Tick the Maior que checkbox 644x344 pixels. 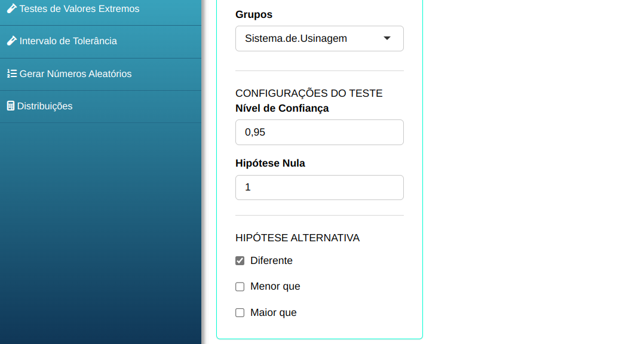[x=240, y=313]
